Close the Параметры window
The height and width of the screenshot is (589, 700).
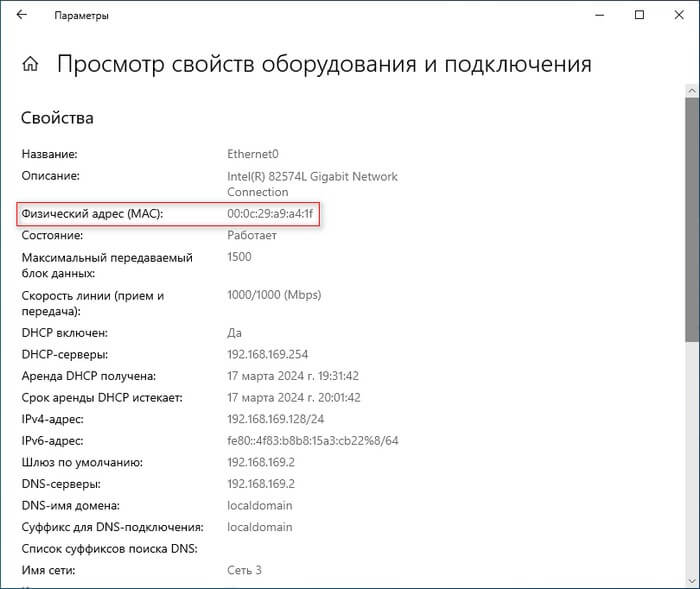679,15
